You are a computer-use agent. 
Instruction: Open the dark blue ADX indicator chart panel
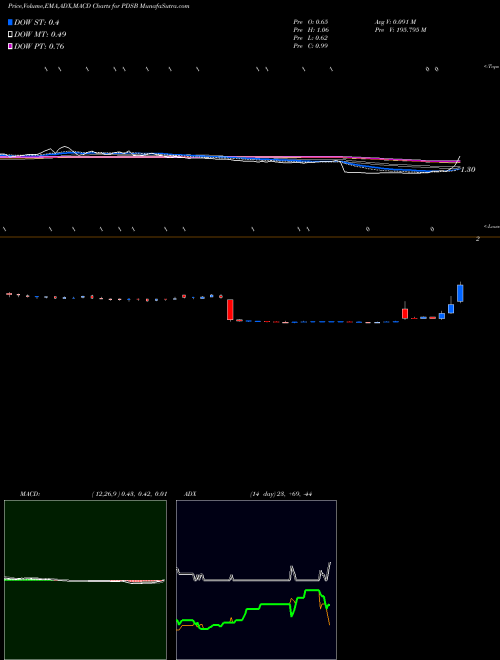click(256, 580)
